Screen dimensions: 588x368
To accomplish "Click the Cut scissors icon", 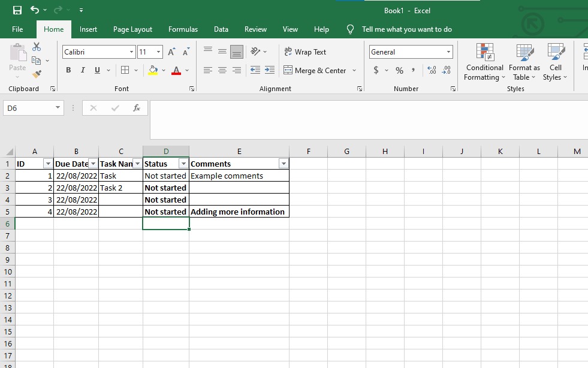I will [37, 47].
